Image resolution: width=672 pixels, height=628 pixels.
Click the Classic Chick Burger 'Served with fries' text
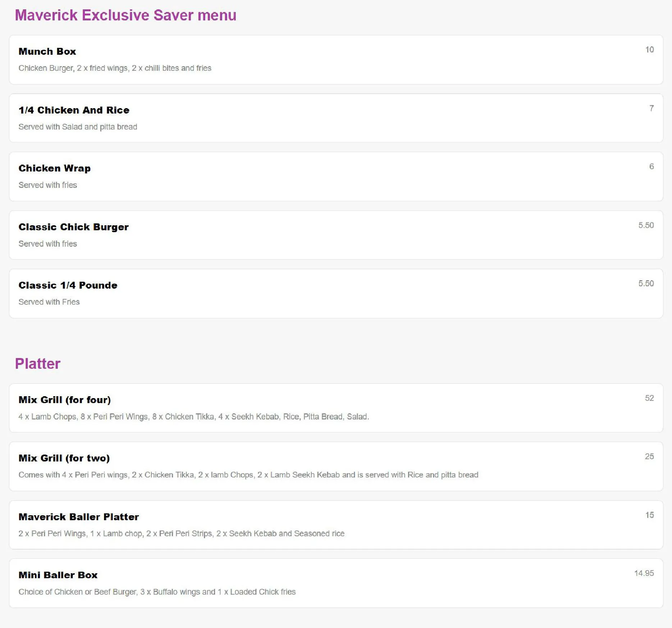click(47, 244)
